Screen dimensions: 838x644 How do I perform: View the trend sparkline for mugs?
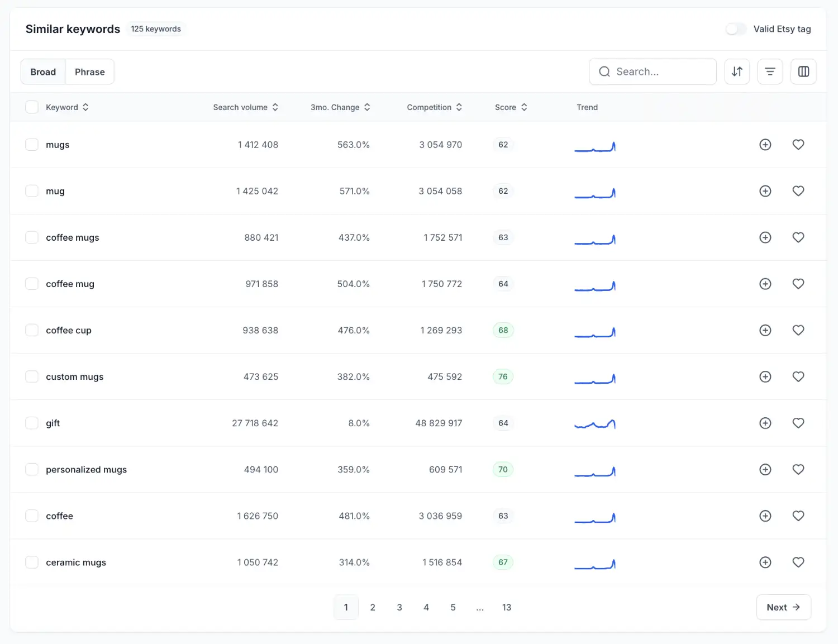pos(595,146)
